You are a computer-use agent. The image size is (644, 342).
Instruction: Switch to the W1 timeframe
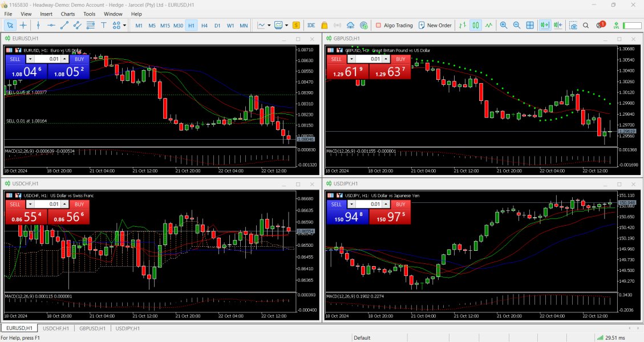tap(230, 26)
